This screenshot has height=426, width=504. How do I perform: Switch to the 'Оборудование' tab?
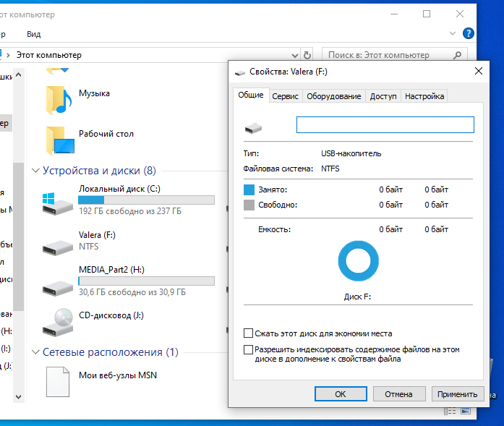(x=333, y=96)
